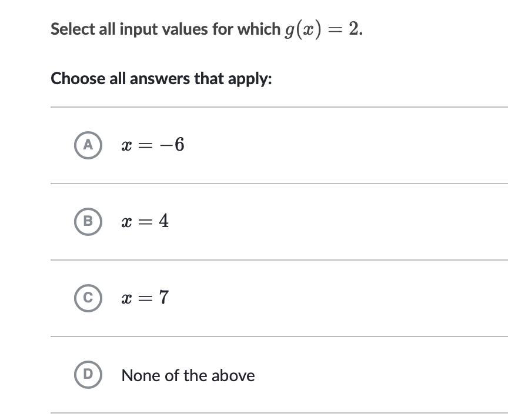Click the x variable in option B
This screenshot has width=508, height=420.
point(126,222)
